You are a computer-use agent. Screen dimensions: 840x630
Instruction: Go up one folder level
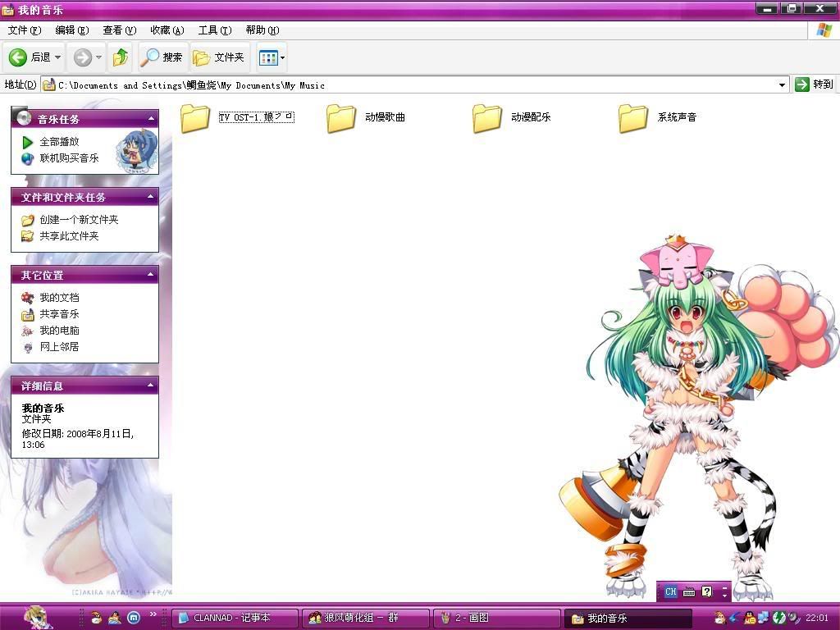click(x=121, y=57)
